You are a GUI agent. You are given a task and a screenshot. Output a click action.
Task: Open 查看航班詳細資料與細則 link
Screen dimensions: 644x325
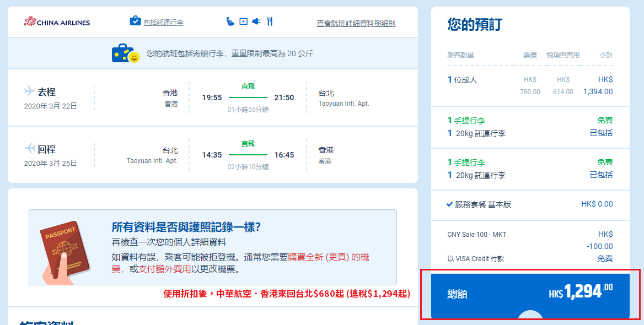(356, 23)
